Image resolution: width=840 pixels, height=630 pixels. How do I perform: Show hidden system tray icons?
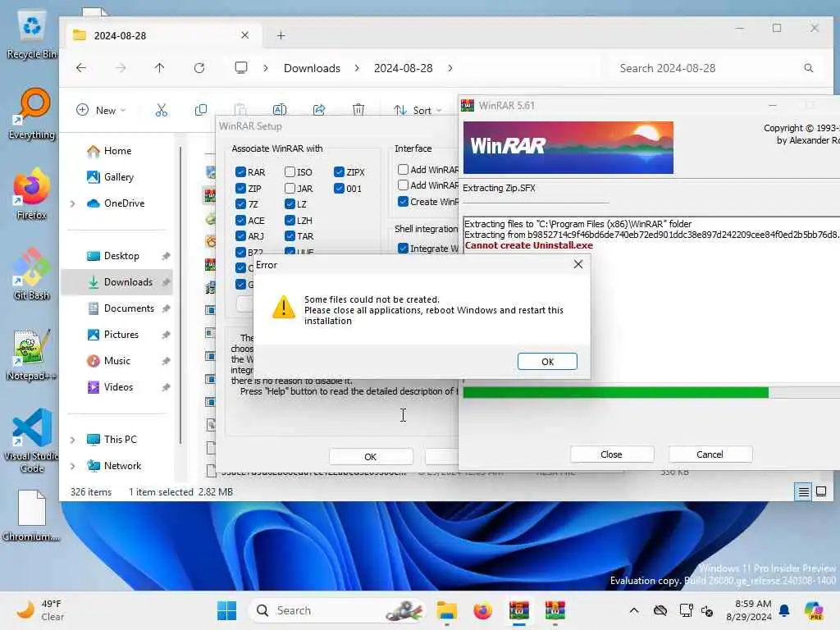(x=634, y=610)
